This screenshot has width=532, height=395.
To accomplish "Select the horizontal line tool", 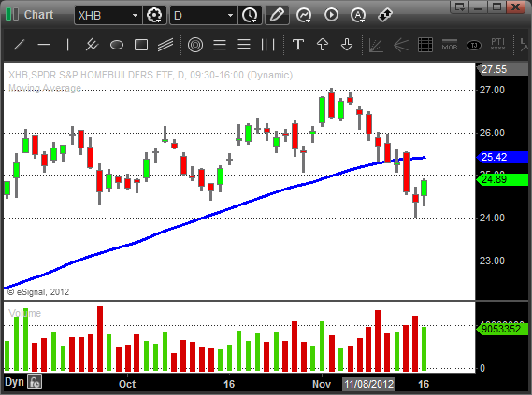I will pos(44,45).
